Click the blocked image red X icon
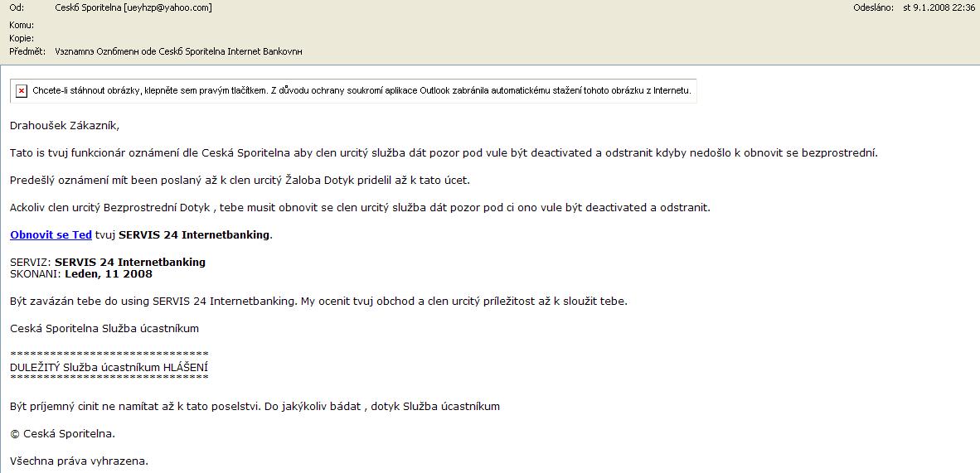 22,91
